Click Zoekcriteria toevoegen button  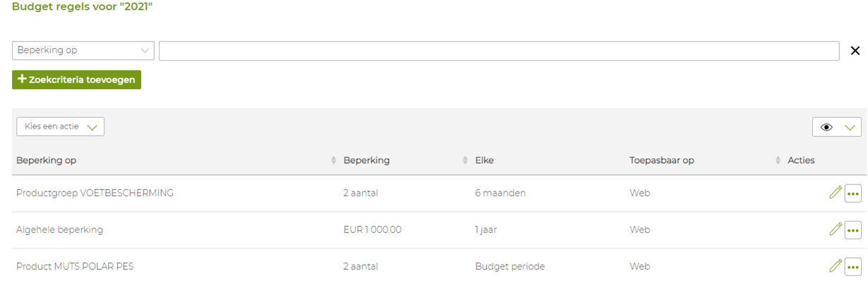[x=76, y=80]
